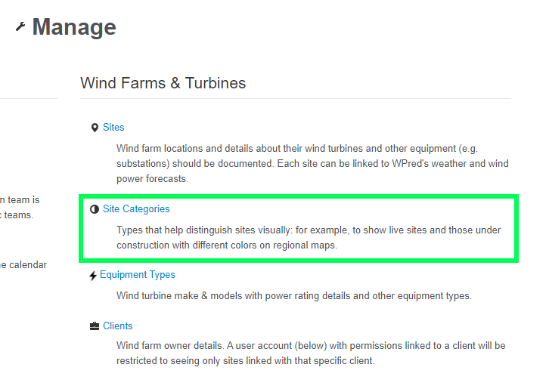Screen dimensions: 549x392
Task: Click the lightning bolt icon beside Equipment Types
Action: tap(93, 276)
